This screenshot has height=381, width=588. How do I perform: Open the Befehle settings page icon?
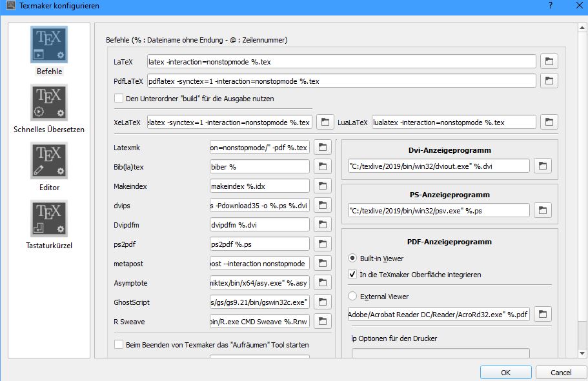[49, 44]
